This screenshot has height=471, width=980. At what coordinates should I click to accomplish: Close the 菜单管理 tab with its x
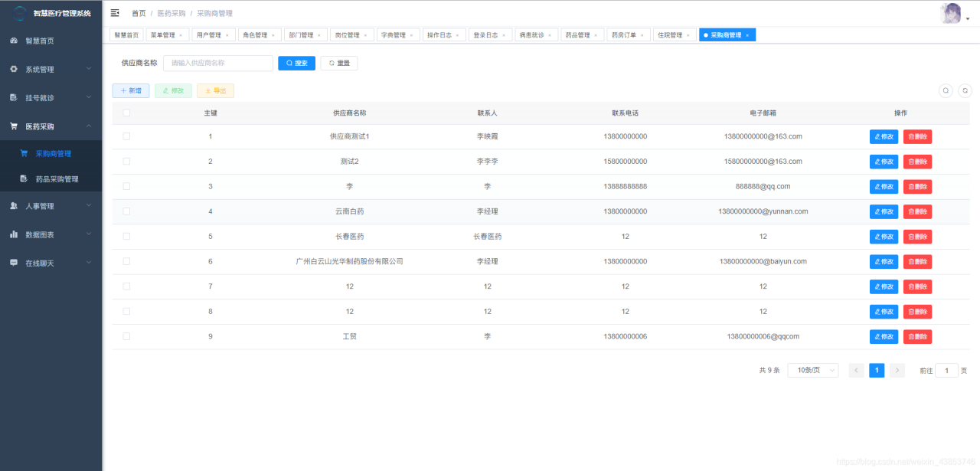tap(181, 35)
